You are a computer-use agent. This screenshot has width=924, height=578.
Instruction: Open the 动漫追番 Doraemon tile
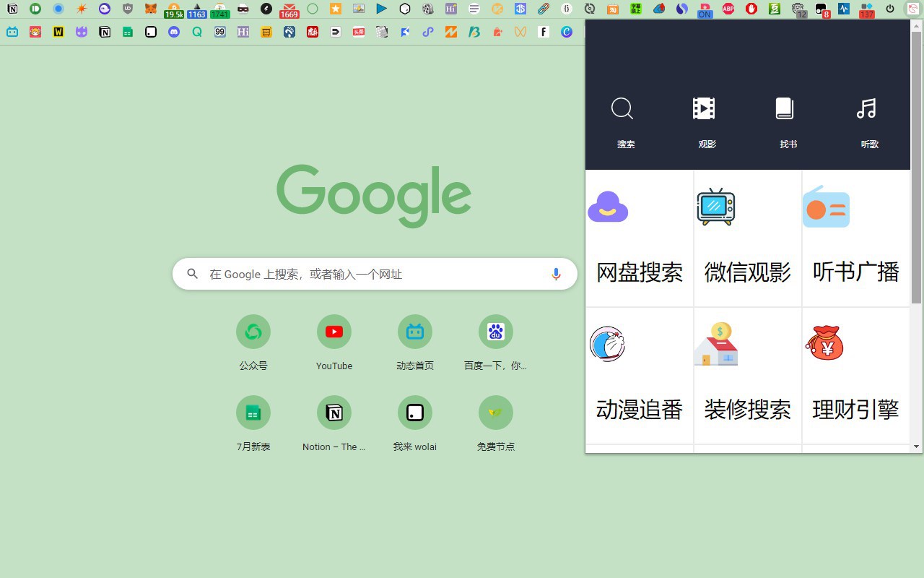click(x=640, y=376)
